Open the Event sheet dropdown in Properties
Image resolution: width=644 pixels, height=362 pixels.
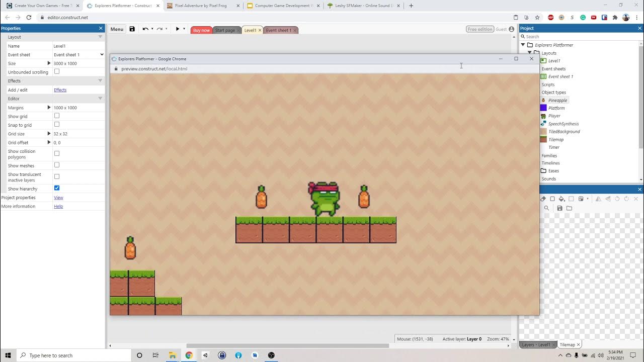point(78,55)
